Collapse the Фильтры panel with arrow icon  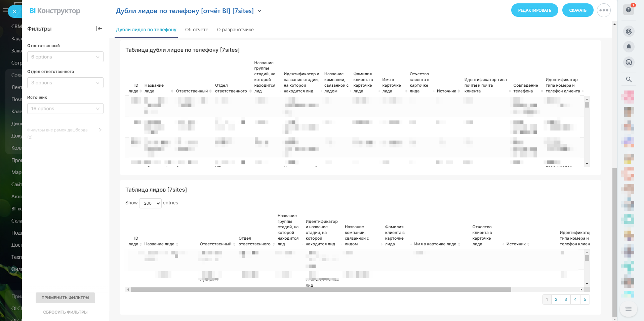tap(99, 29)
